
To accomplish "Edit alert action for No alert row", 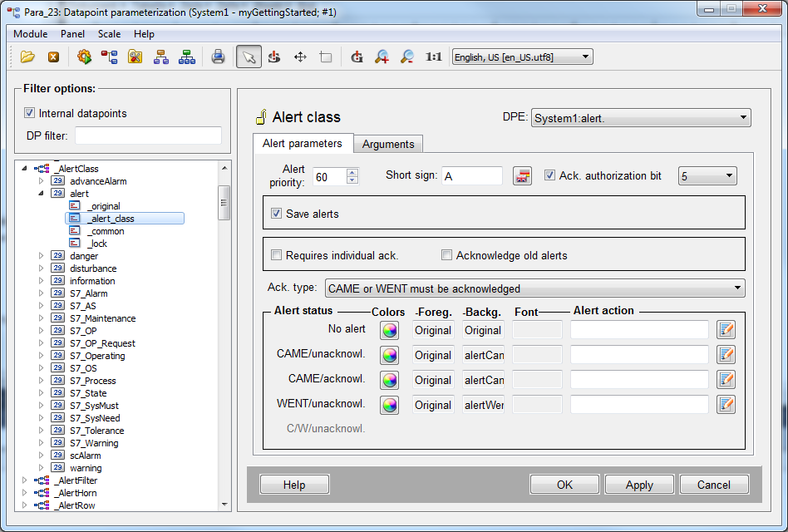I will pos(726,330).
